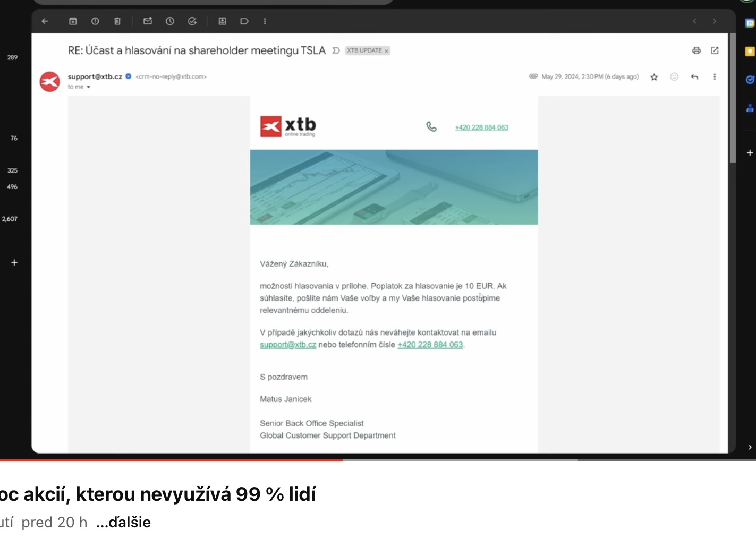This screenshot has height=547, width=756.
Task: Click the trading devices banner image
Action: point(394,187)
